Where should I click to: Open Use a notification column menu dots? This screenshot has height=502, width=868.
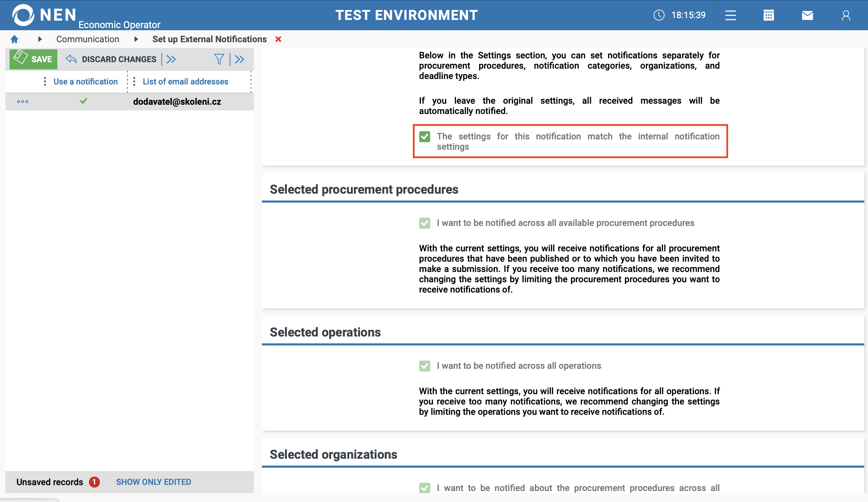tap(45, 82)
